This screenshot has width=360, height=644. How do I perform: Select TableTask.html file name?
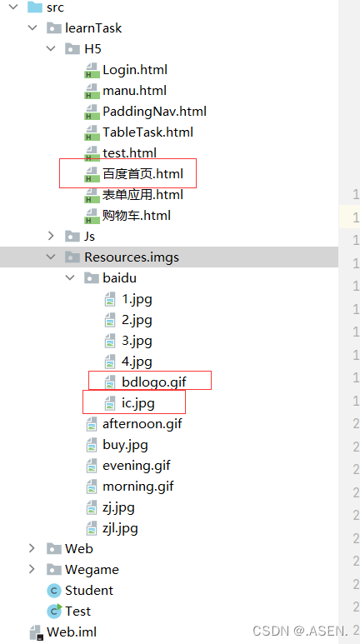coord(148,132)
